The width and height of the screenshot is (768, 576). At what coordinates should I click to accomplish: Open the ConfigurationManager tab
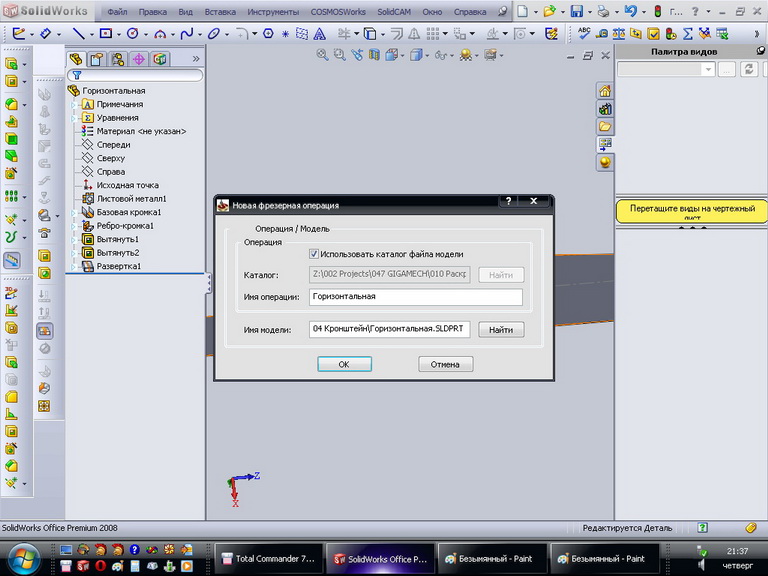(118, 59)
